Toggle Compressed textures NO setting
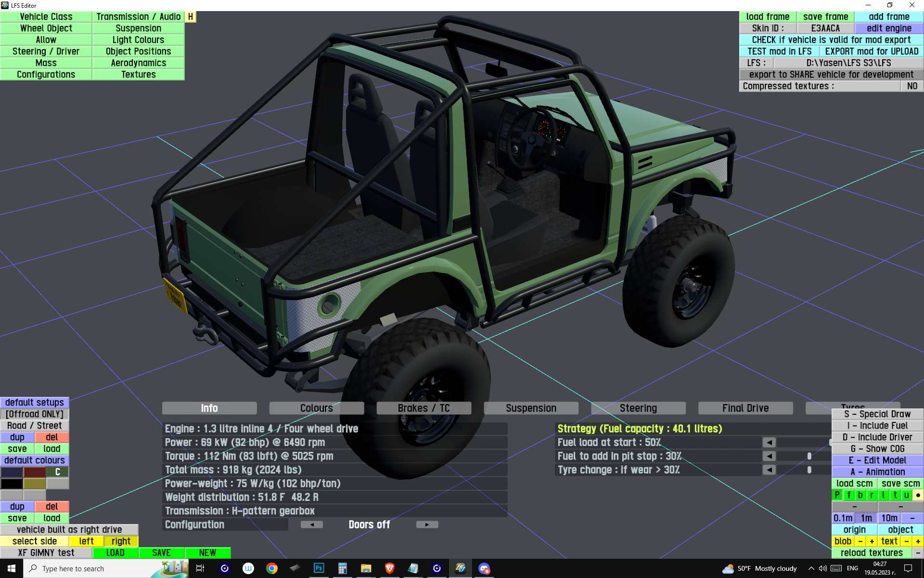Screen dimensions: 924x578 tap(912, 86)
